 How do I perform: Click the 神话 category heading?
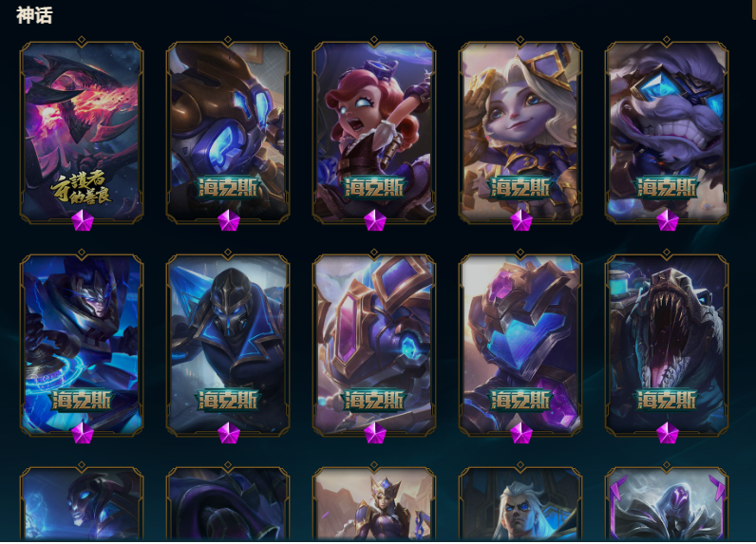34,15
